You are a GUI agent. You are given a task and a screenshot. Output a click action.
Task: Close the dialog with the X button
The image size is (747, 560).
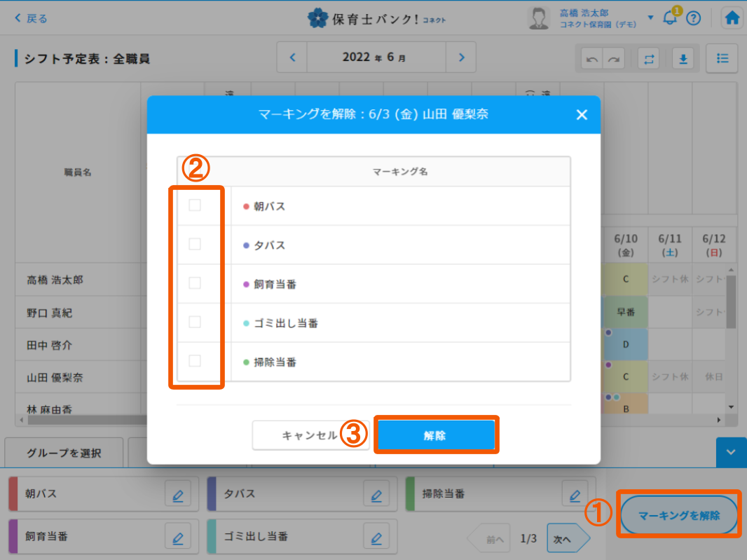pyautogui.click(x=582, y=115)
